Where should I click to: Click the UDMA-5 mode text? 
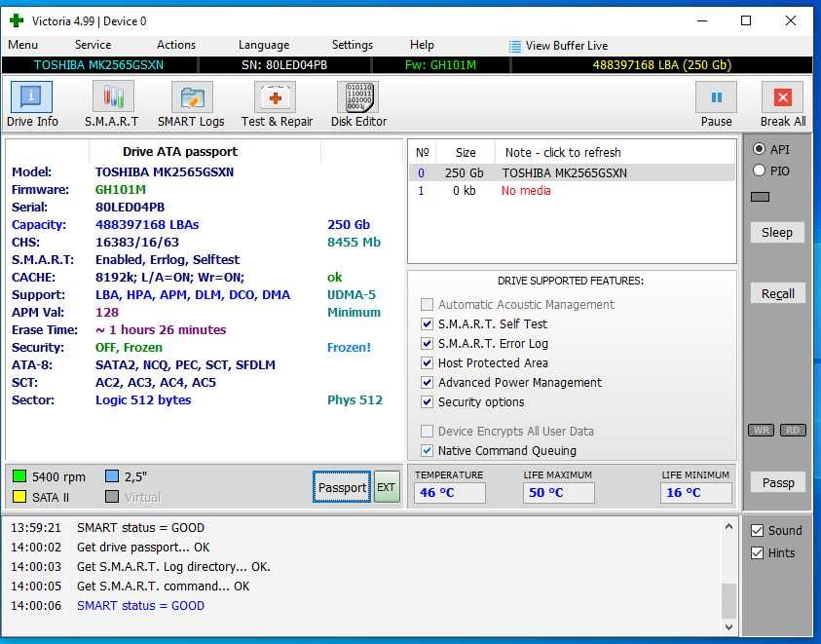click(352, 294)
